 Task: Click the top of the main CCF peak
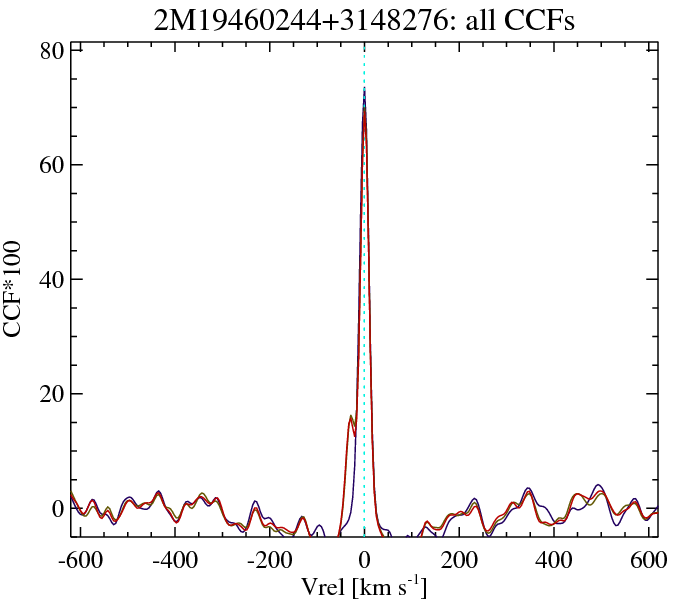click(x=364, y=90)
